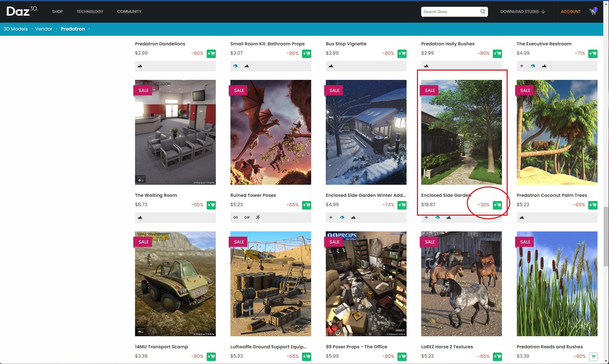Click Ruined Tower Poses running figure icon

tap(258, 217)
